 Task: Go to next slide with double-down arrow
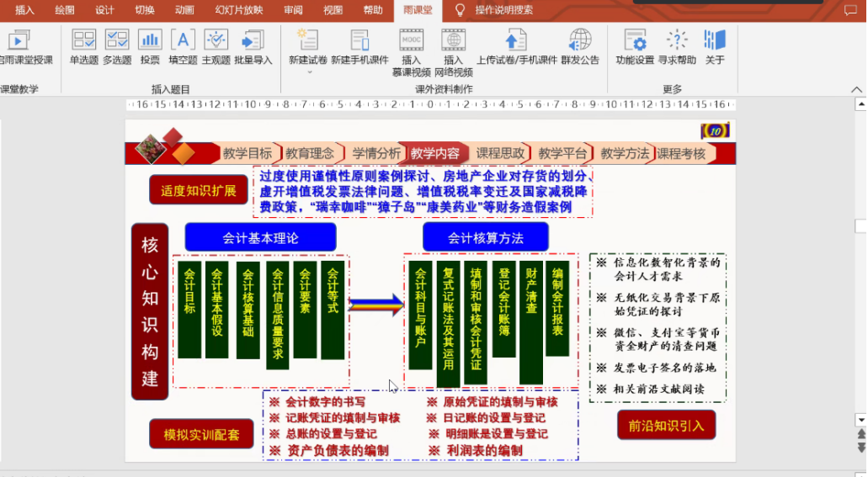click(860, 447)
